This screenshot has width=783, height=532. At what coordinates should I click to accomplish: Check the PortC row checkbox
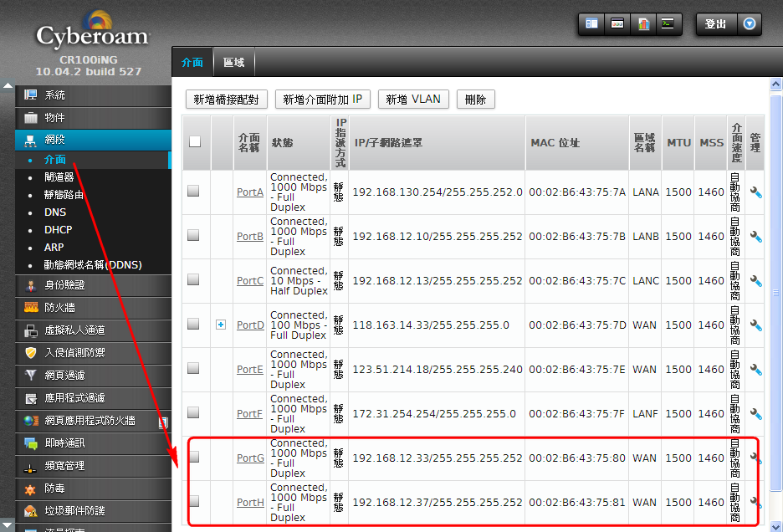pos(194,279)
